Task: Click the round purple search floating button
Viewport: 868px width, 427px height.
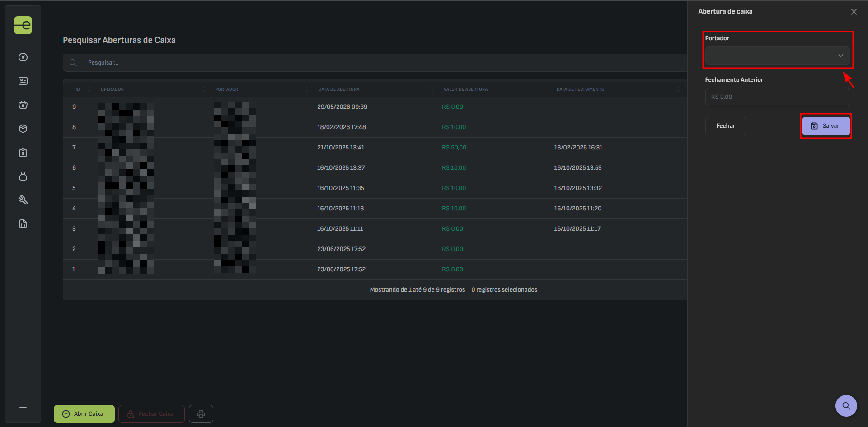Action: click(846, 406)
